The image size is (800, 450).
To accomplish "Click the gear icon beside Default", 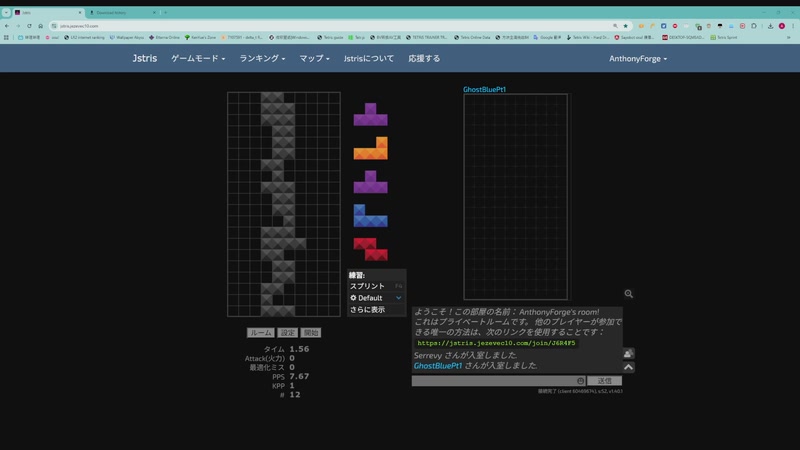I will tap(353, 298).
